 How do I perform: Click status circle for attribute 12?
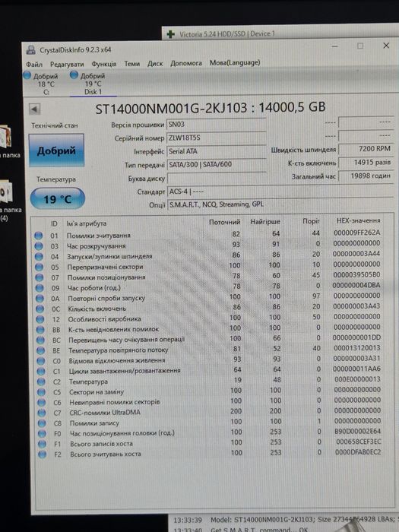(40, 319)
